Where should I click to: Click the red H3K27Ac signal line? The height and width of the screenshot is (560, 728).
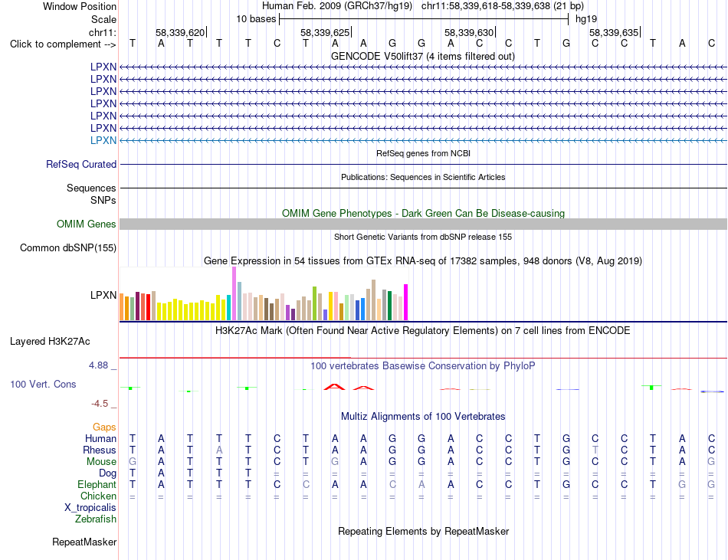pos(423,358)
